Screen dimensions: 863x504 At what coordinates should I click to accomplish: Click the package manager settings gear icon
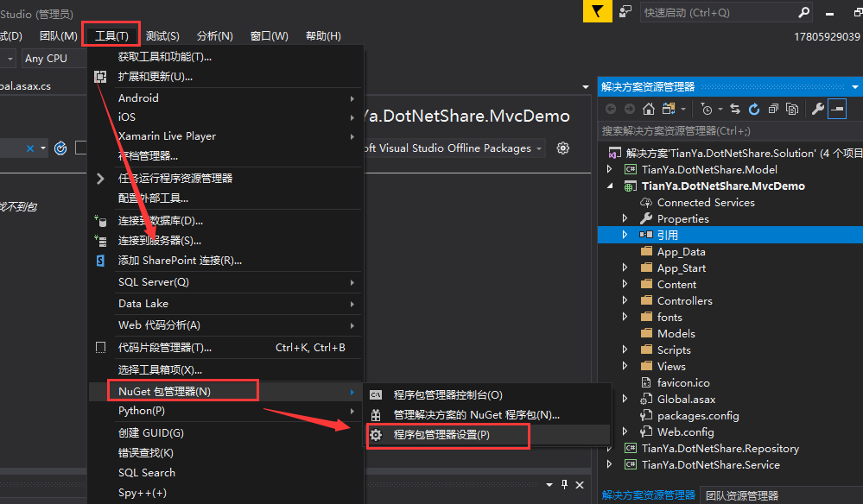coord(376,435)
